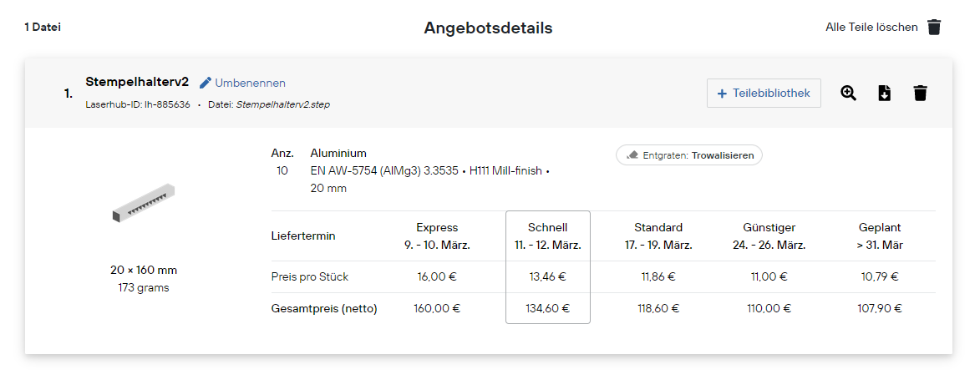980x385 pixels.
Task: Select the Schnell delivery option column
Action: pos(547,267)
